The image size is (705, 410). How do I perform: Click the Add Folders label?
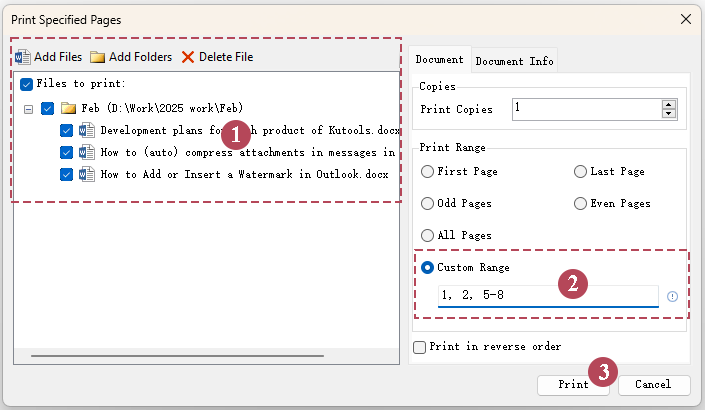(140, 57)
